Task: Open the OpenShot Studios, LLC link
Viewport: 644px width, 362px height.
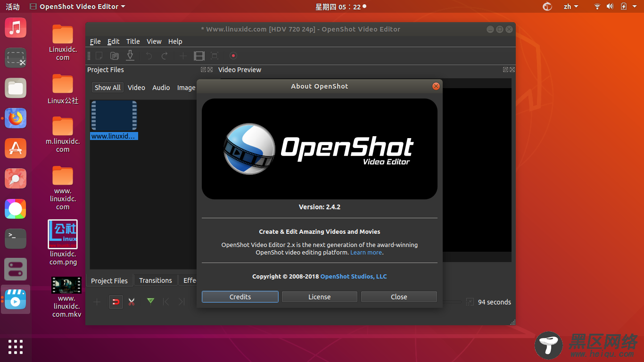Action: 354,276
